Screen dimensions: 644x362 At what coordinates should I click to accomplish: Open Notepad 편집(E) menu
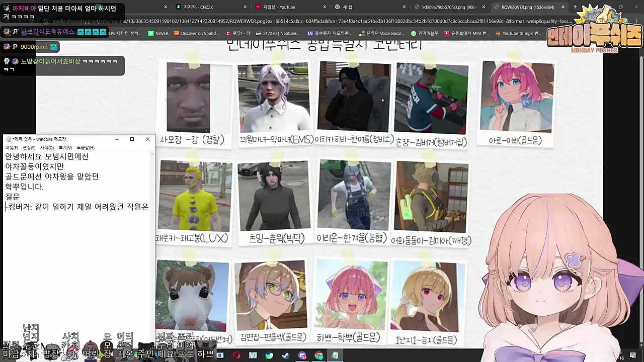point(29,148)
